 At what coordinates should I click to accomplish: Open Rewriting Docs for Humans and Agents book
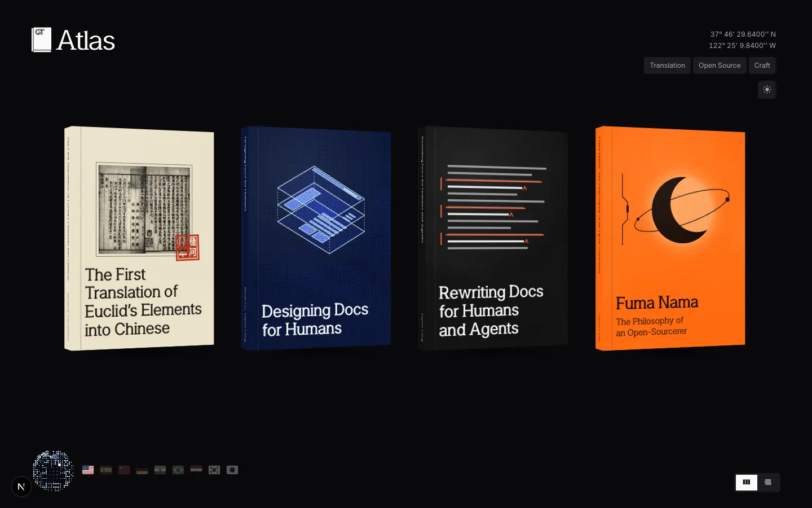click(493, 238)
